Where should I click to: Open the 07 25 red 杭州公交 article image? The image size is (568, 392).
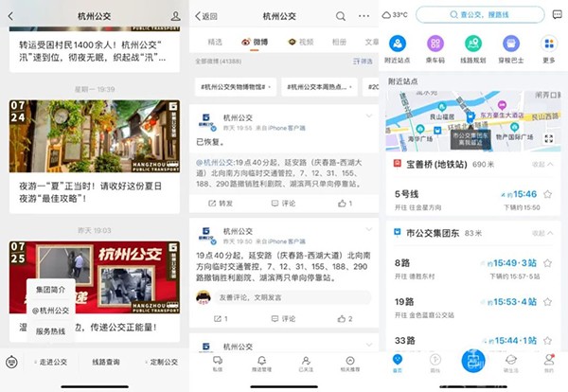95,277
